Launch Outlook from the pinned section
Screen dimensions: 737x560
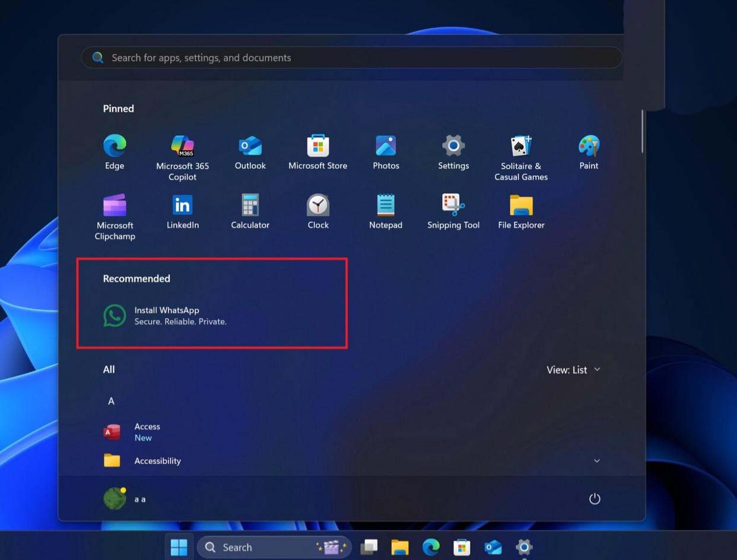tap(250, 153)
